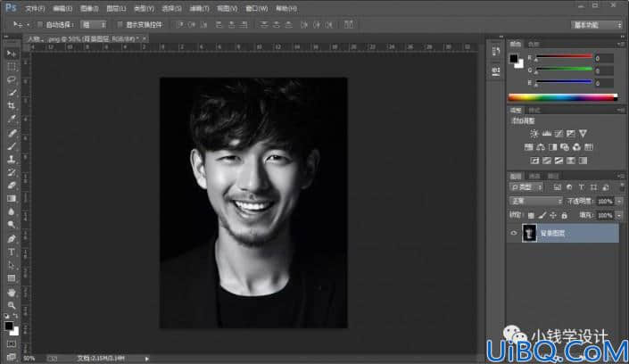Select the 背景 layer thumbnail
The image size is (629, 364).
pyautogui.click(x=529, y=233)
